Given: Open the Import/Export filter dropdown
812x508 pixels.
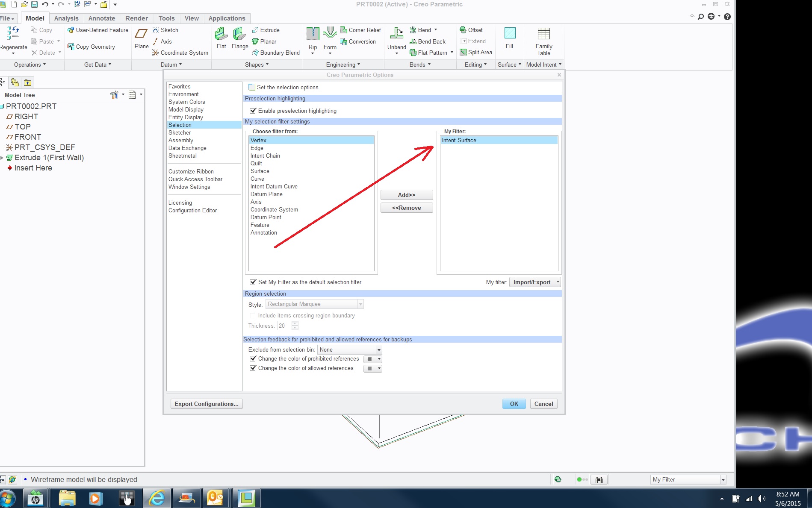Looking at the screenshot, I should (x=535, y=282).
